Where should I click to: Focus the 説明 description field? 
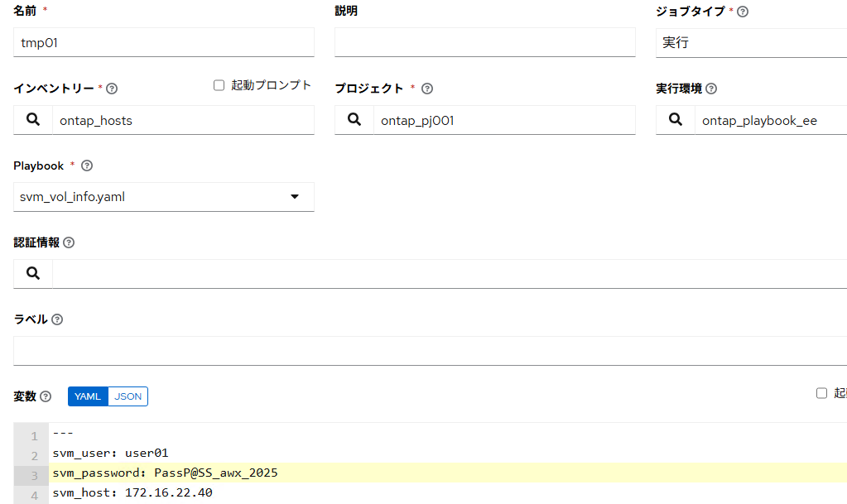point(485,43)
